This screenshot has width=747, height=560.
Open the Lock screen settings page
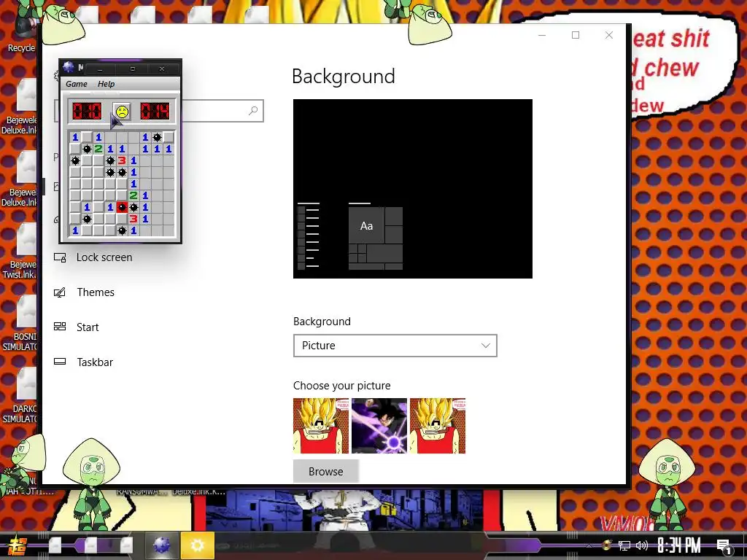pos(93,257)
